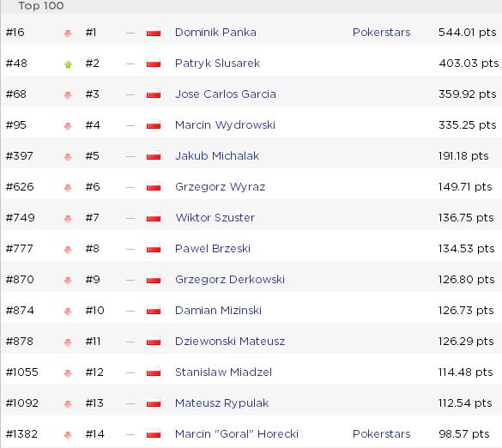Click Poland flag beside Pawel Brzeski
Image resolution: width=502 pixels, height=448 pixels.
(x=154, y=249)
